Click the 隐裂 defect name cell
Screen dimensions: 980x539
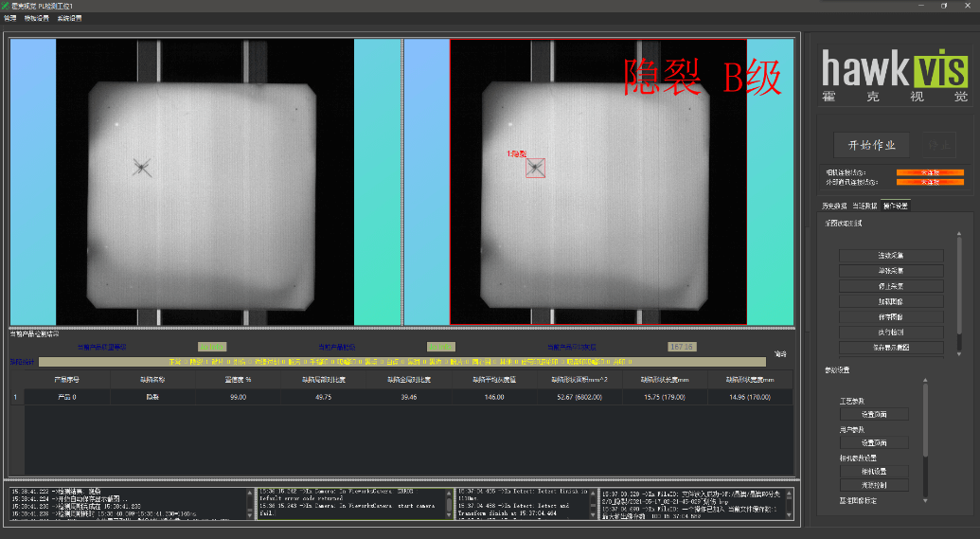[x=152, y=397]
